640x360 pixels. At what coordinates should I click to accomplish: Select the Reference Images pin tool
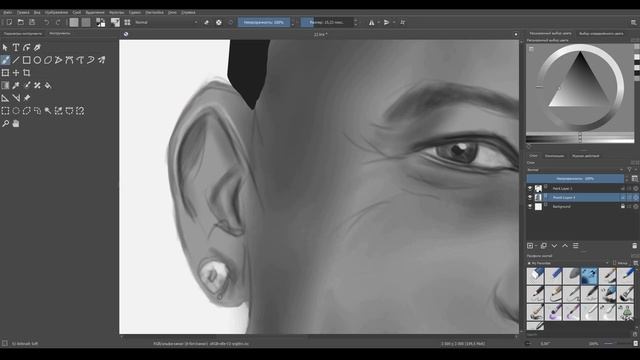[27, 98]
